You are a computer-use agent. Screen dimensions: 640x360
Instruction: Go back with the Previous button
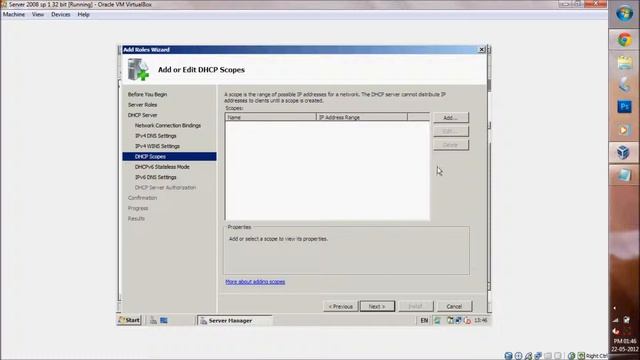point(340,306)
